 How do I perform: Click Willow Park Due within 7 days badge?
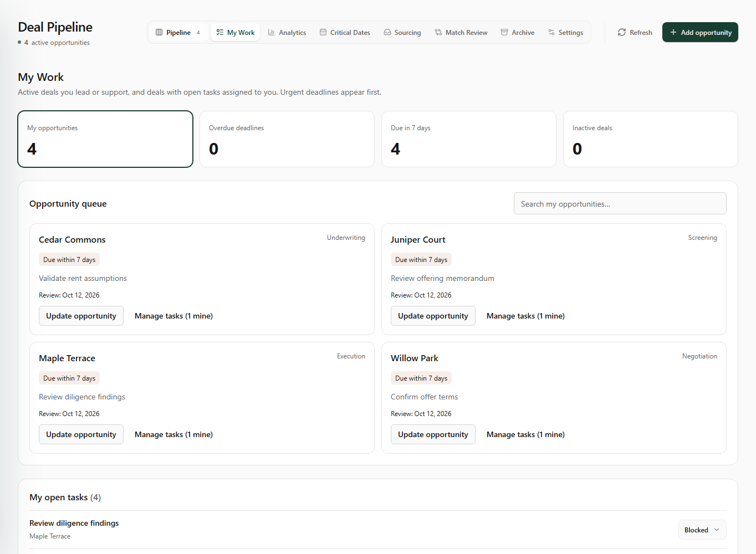coord(421,378)
